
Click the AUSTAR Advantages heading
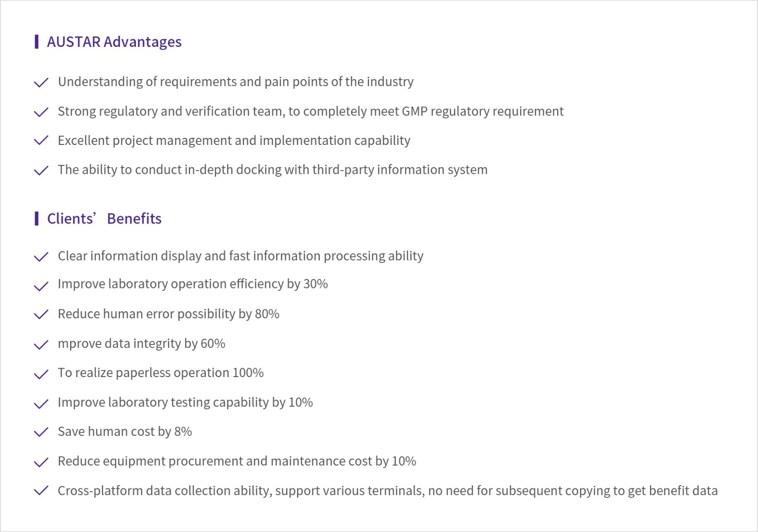[114, 42]
